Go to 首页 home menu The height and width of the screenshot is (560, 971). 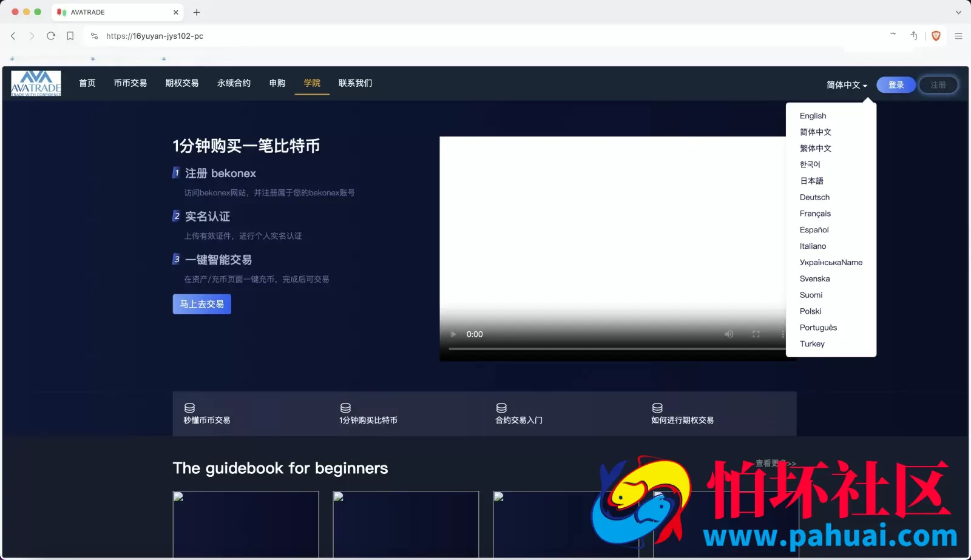click(x=87, y=83)
